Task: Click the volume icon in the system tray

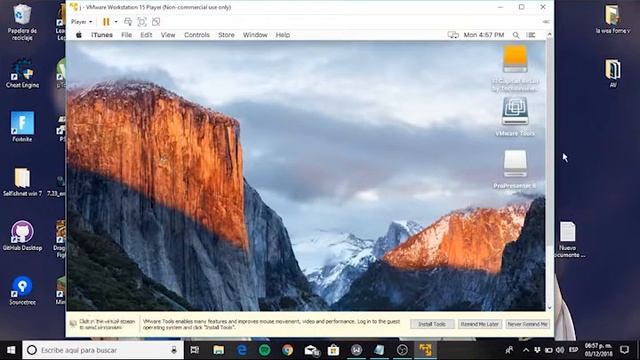Action: click(560, 350)
